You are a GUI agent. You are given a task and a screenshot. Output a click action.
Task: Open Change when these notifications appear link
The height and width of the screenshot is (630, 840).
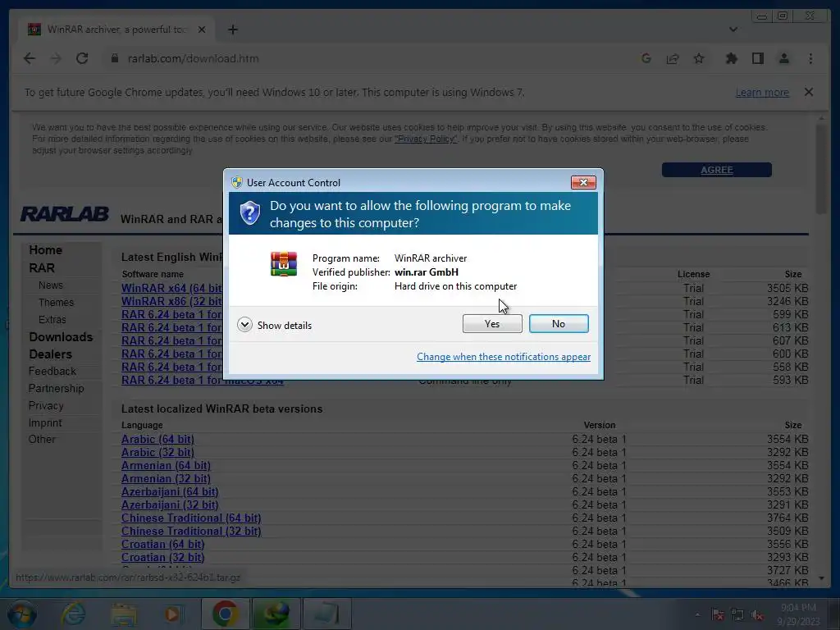(504, 357)
